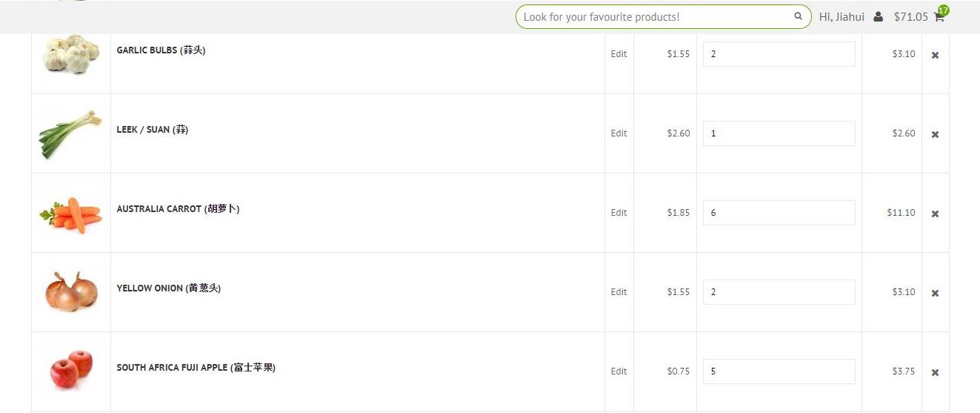This screenshot has width=980, height=413.
Task: Open the shopping cart icon
Action: tap(939, 16)
